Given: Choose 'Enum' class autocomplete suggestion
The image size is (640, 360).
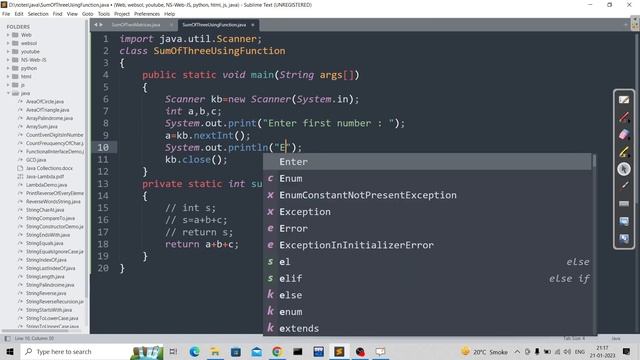Looking at the screenshot, I should coord(427,179).
